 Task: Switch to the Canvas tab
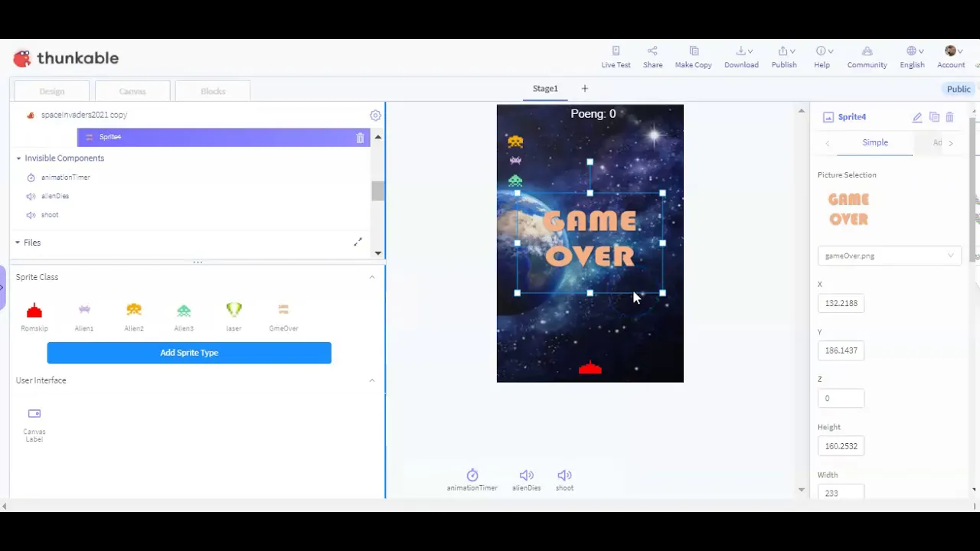(x=132, y=91)
